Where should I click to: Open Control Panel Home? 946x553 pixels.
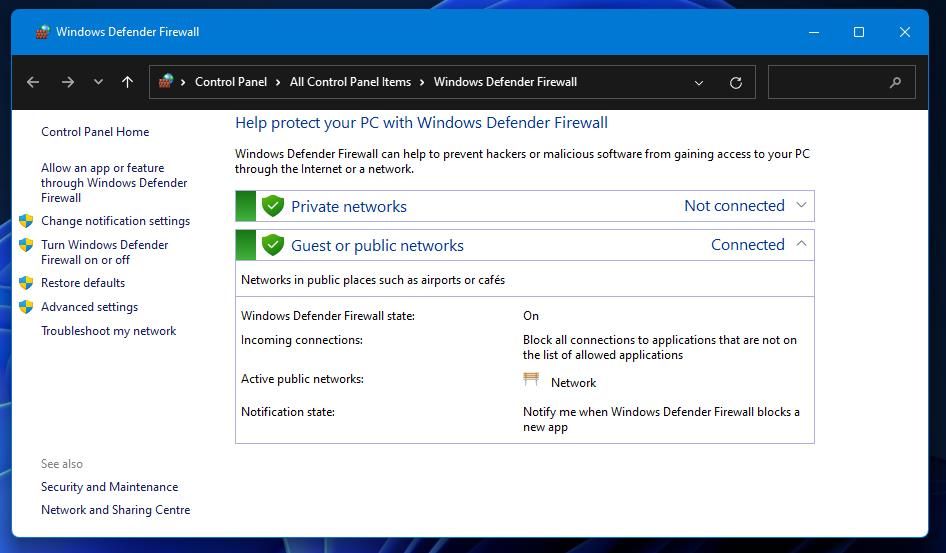point(95,131)
